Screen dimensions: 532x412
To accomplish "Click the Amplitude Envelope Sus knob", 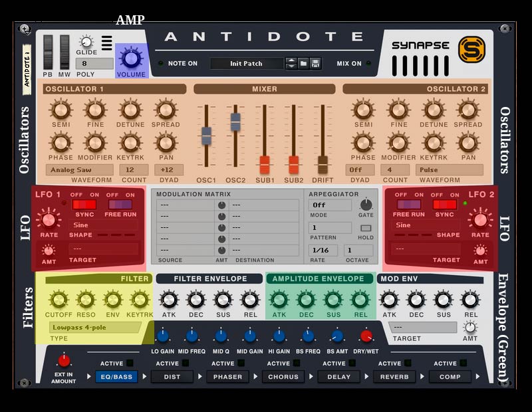I will click(x=333, y=300).
